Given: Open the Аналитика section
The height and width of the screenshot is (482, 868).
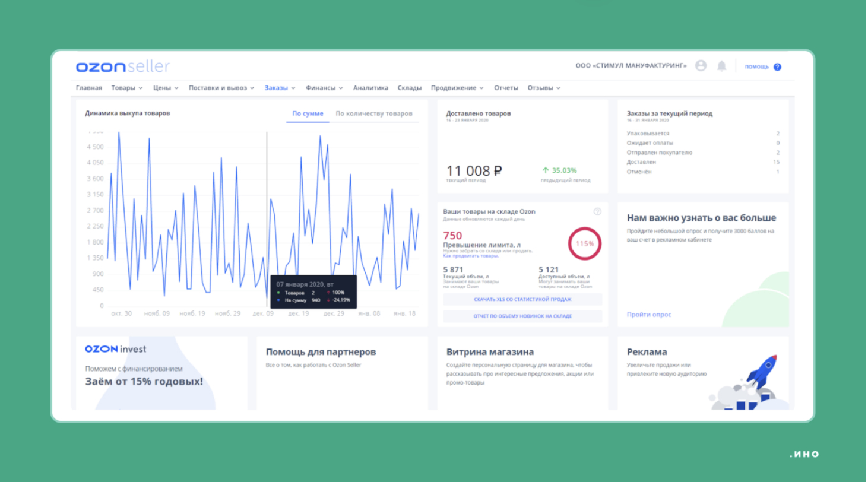Looking at the screenshot, I should coord(370,88).
